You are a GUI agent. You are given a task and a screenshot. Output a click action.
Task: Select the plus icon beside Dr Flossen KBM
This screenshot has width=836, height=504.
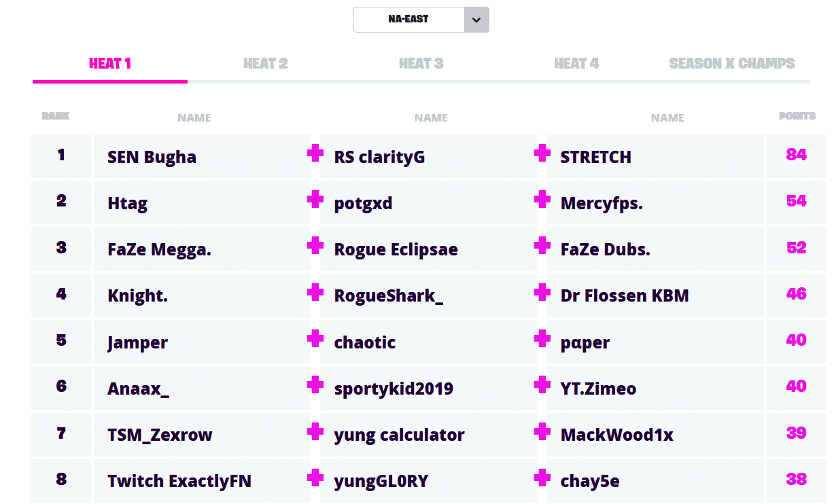(542, 294)
